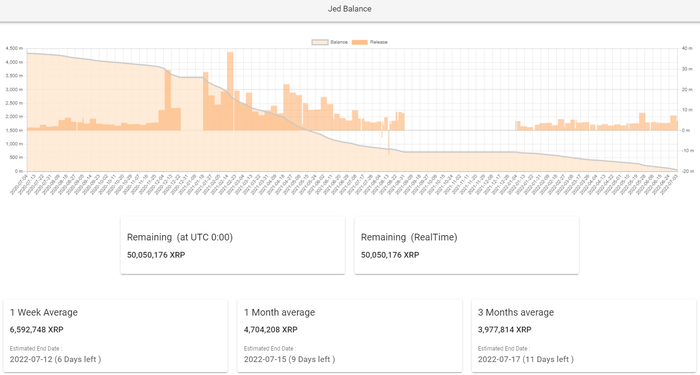Image resolution: width=700 pixels, height=375 pixels.
Task: Click the 1 Week Average heading
Action: (44, 312)
